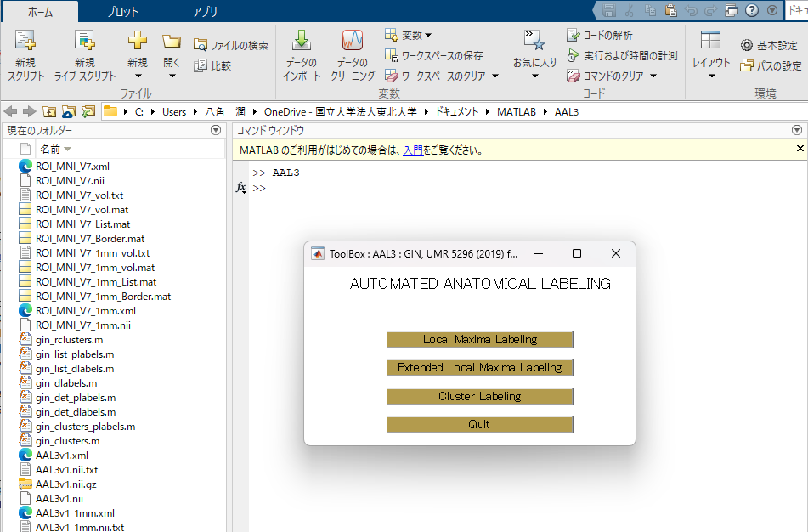Click the New Script (新規スクリプト) icon
The image size is (808, 532).
pos(25,41)
